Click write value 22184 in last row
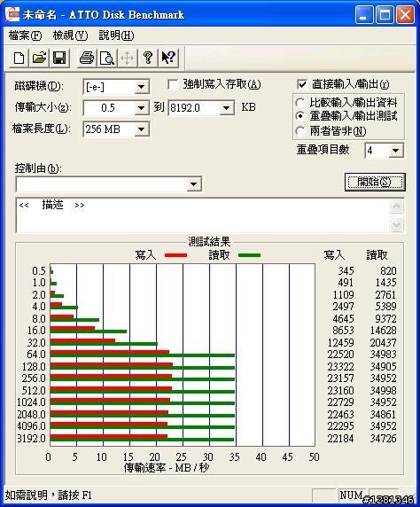 pos(340,439)
